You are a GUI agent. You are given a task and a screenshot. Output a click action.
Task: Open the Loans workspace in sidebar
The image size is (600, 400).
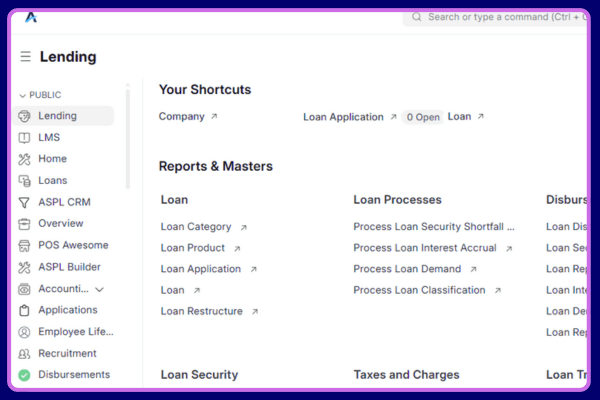(x=53, y=181)
